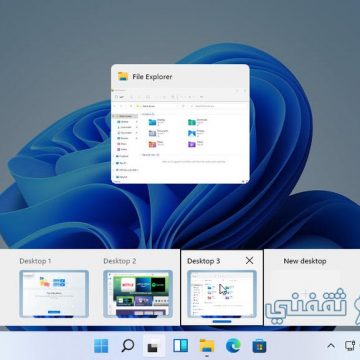Open Microsoft Edge from the taskbar
Viewport: 360px width, 360px height.
233,346
